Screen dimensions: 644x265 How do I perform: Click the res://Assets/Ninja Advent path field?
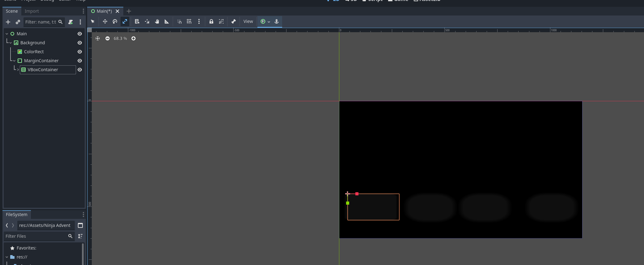[x=45, y=225]
